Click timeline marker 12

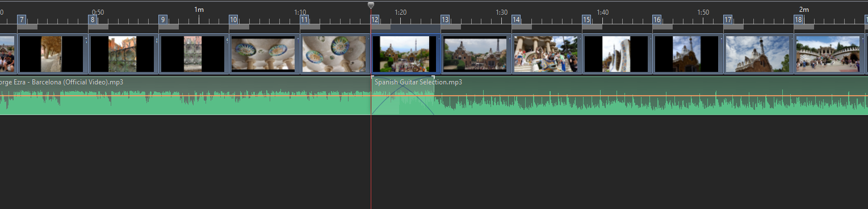click(375, 19)
